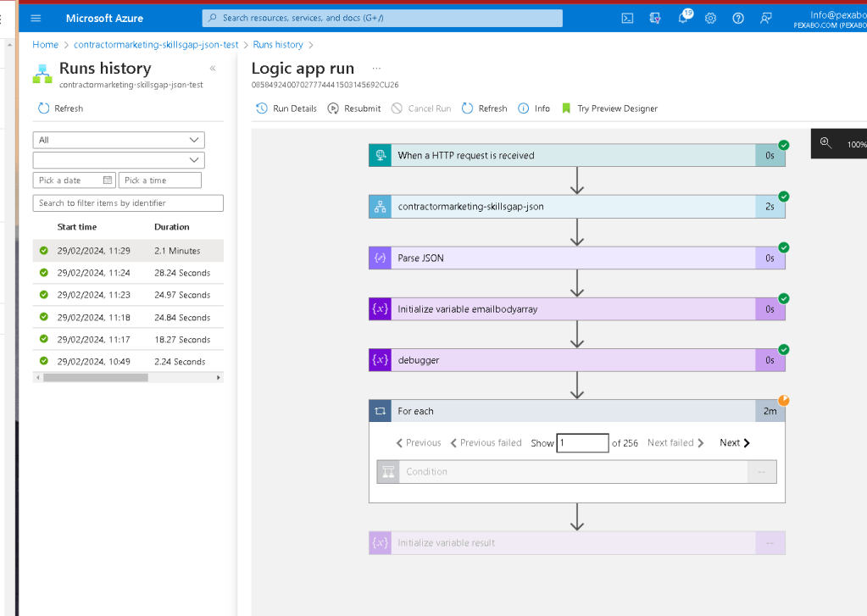
Task: Click the runs list scrollbar right arrow
Action: point(219,378)
